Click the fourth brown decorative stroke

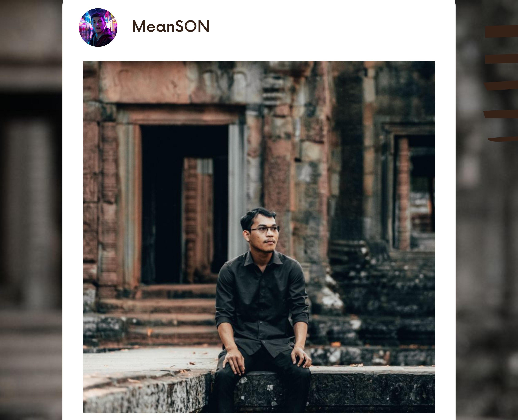[x=501, y=114]
